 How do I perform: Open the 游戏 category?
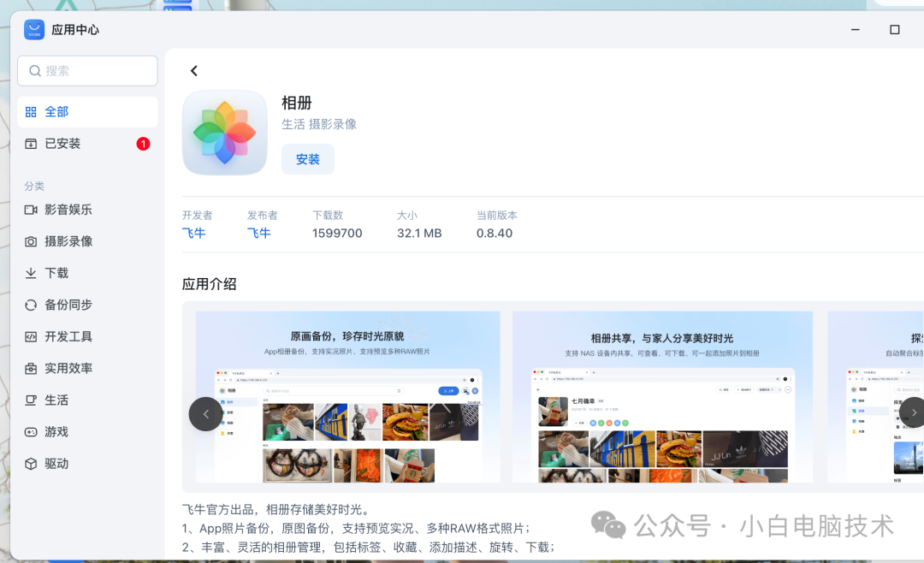coord(87,433)
